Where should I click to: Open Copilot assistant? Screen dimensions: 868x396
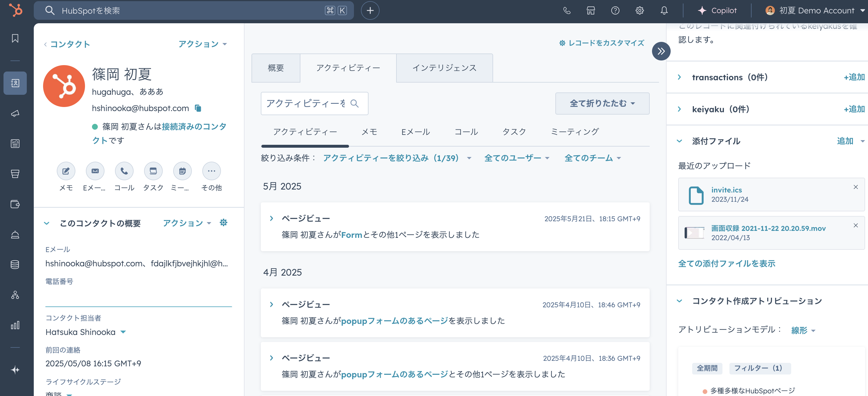click(717, 10)
